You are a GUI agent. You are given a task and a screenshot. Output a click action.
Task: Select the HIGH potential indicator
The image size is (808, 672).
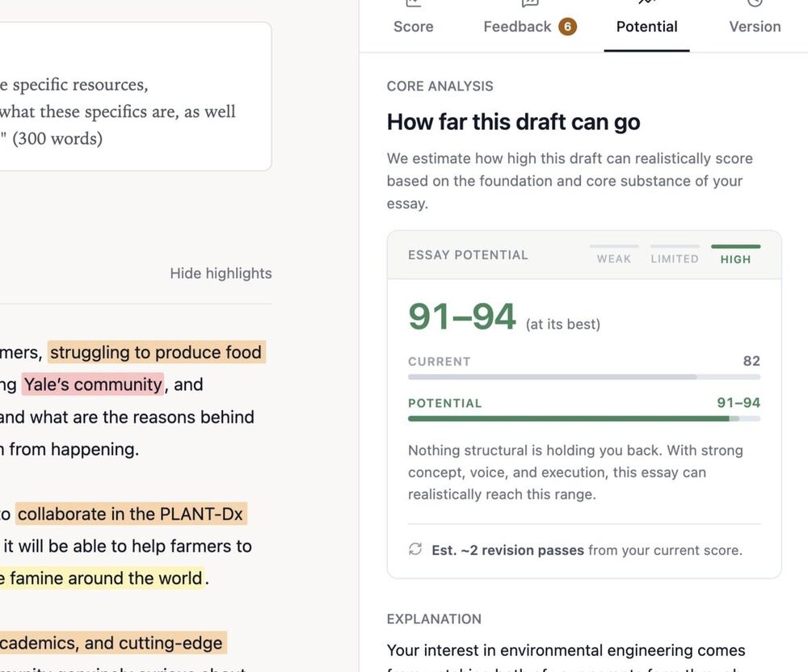click(735, 255)
